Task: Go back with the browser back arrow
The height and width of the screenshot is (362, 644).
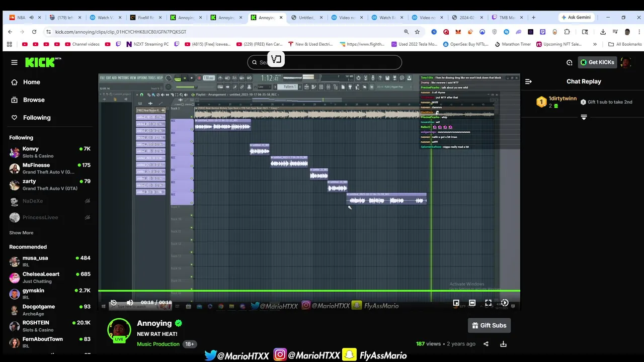Action: tap(10, 32)
